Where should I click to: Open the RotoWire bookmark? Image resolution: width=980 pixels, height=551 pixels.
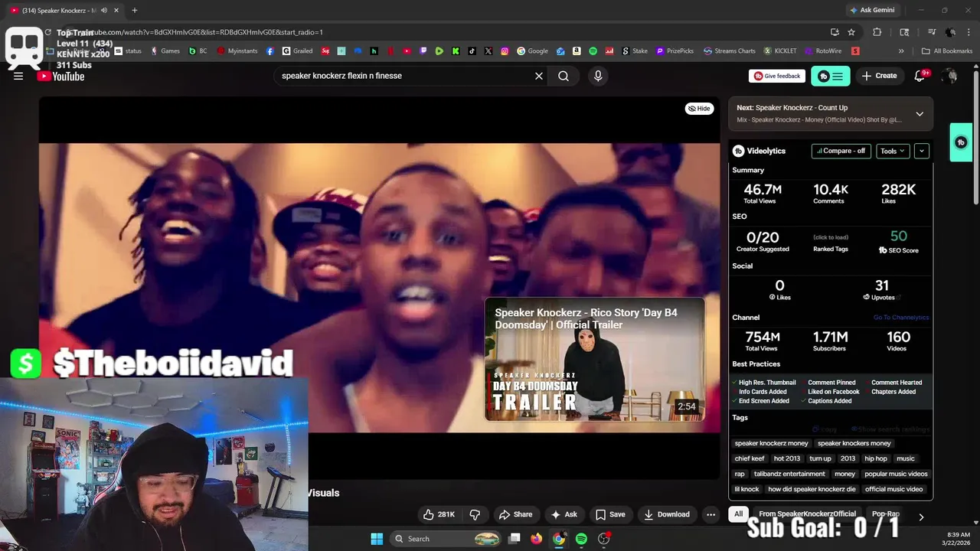click(823, 51)
